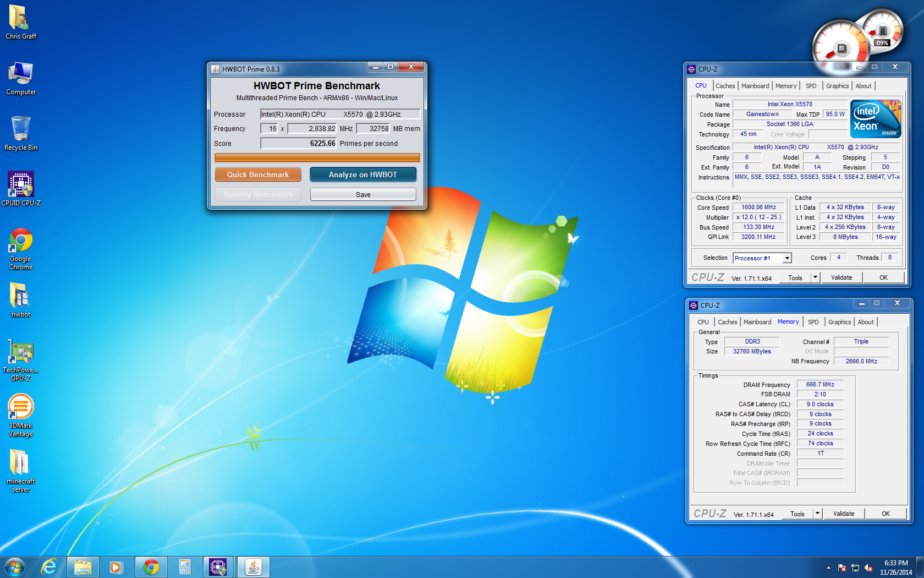Click the benchmark orange progress bar
Image resolution: width=924 pixels, height=578 pixels.
click(x=317, y=157)
